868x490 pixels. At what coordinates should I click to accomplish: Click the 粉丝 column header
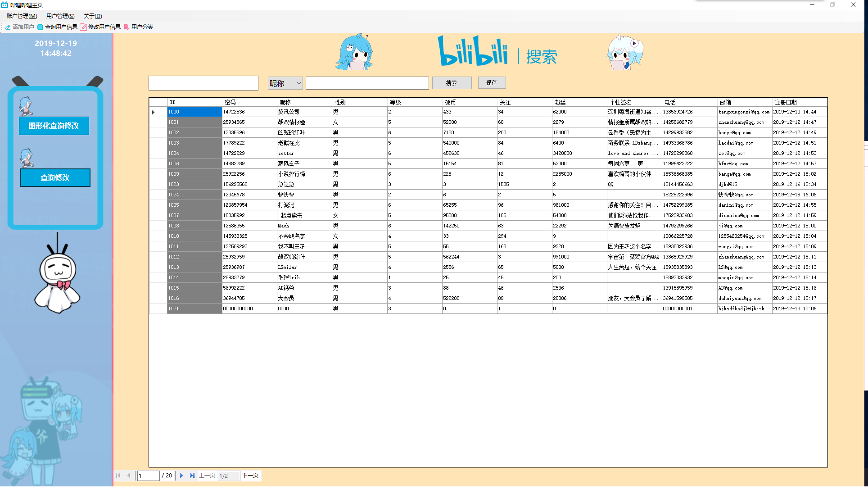(579, 102)
